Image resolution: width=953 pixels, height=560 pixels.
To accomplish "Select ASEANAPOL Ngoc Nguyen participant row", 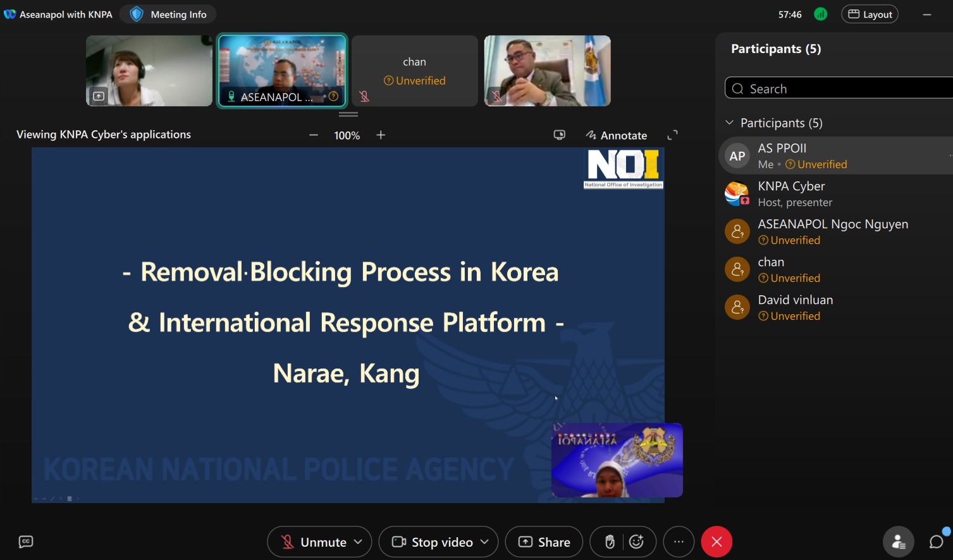I will tap(836, 231).
